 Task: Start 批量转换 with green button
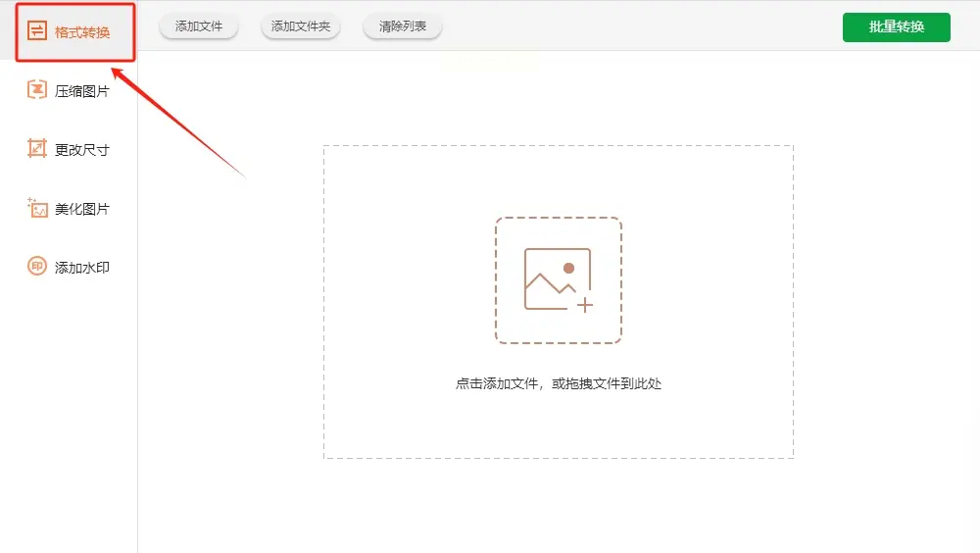[897, 26]
